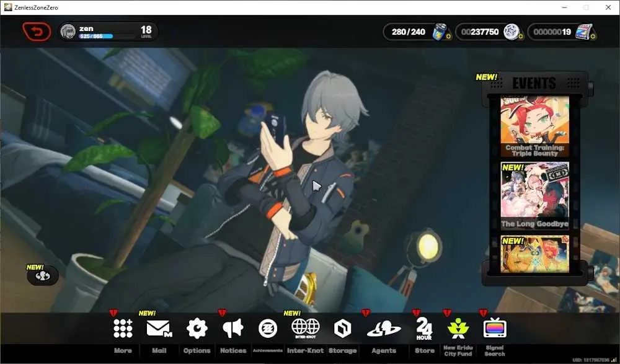Open The Long Goodbye event
This screenshot has height=364, width=620.
tap(534, 196)
